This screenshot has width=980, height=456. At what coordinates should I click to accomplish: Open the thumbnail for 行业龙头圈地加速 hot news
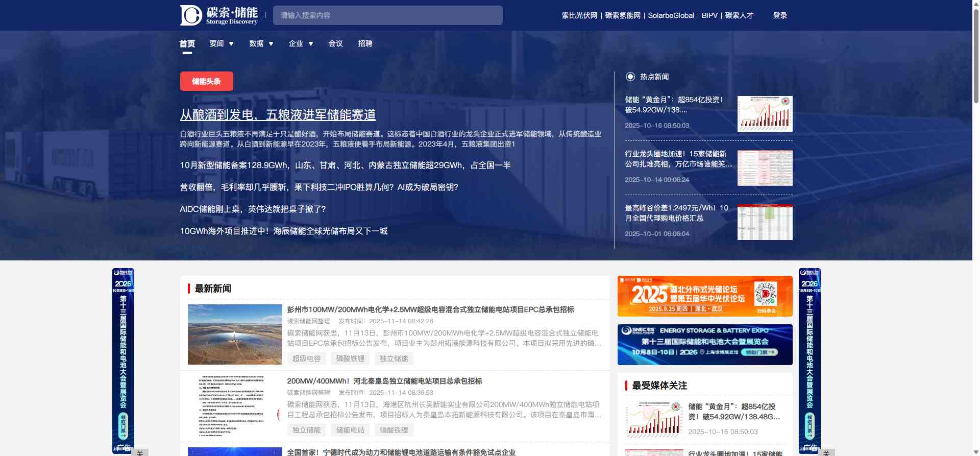point(765,168)
